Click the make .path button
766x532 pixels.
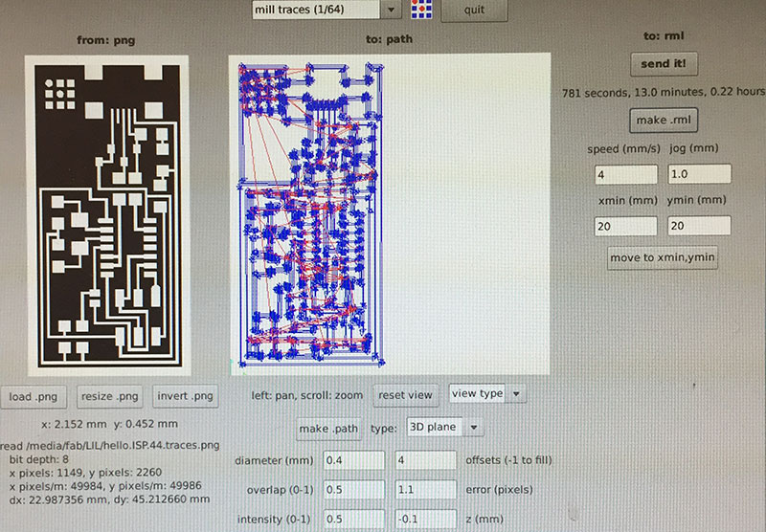328,429
